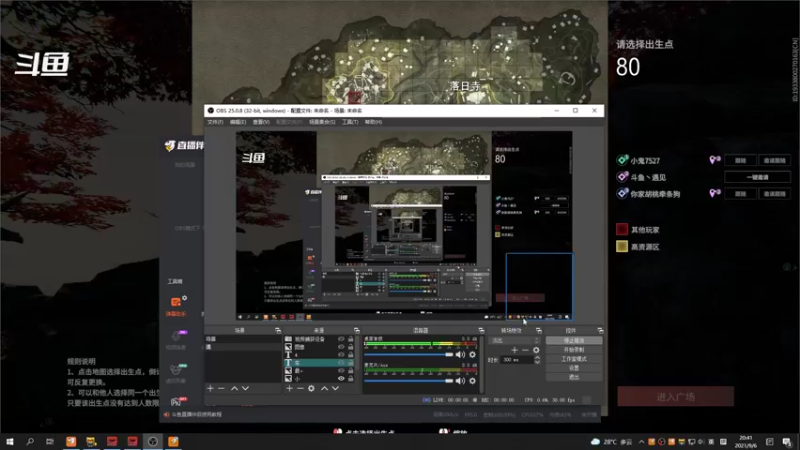
Task: Remove transition with minus icon
Action: [x=525, y=350]
